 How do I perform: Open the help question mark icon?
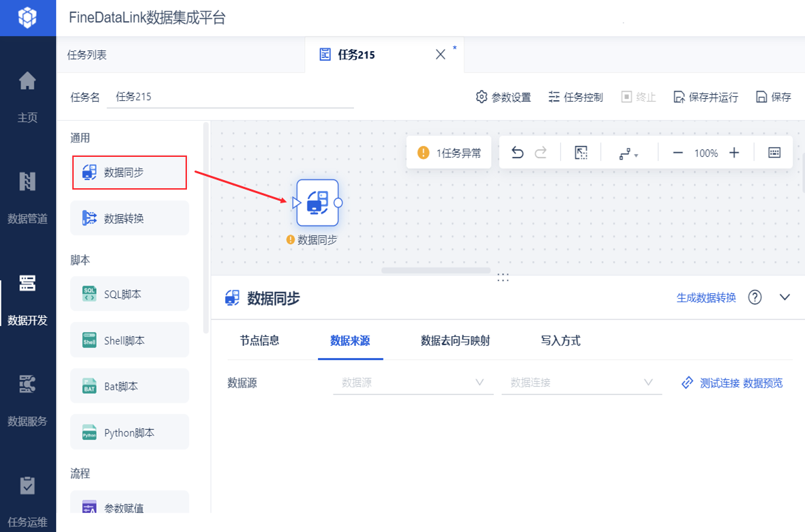pos(755,297)
